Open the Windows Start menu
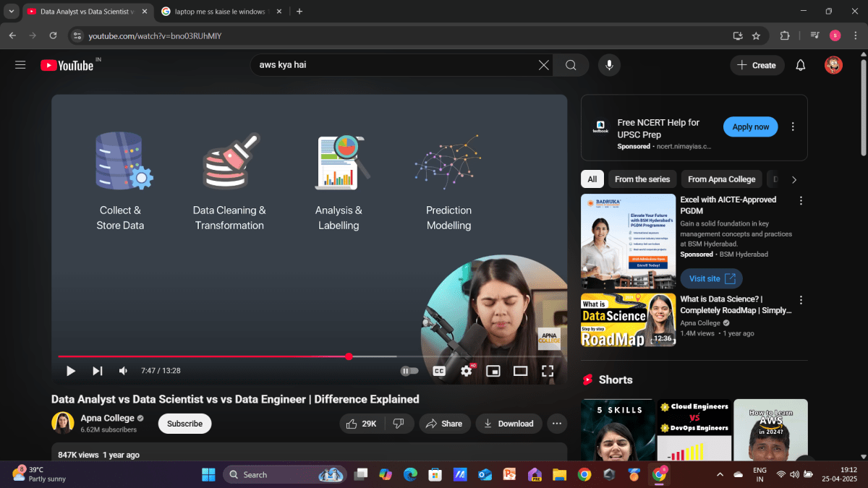The width and height of the screenshot is (868, 488). click(208, 474)
